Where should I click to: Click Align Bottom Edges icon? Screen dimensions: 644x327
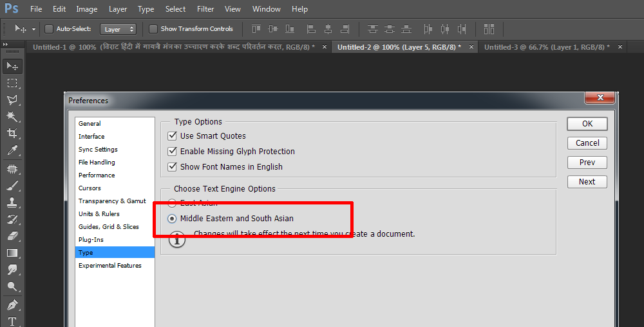[x=290, y=29]
